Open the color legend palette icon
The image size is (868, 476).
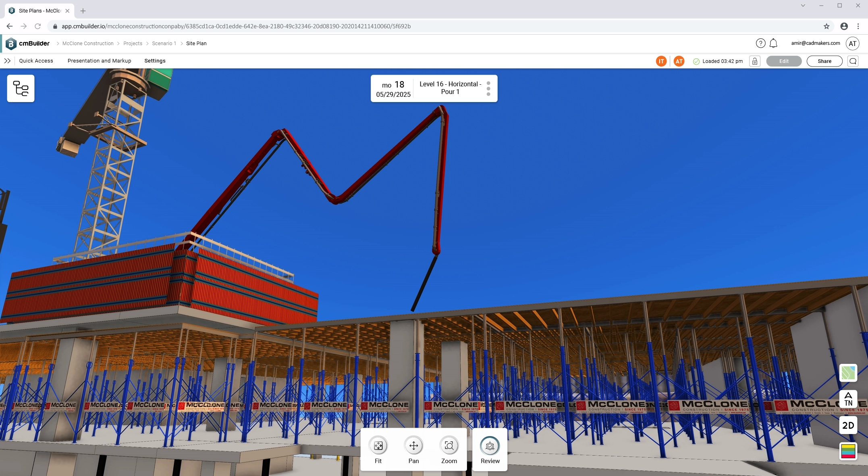coord(848,451)
